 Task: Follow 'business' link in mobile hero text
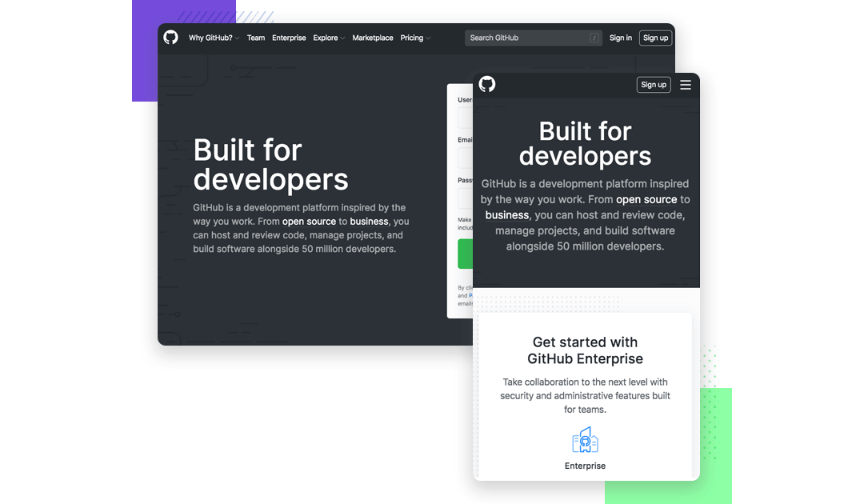tap(507, 215)
